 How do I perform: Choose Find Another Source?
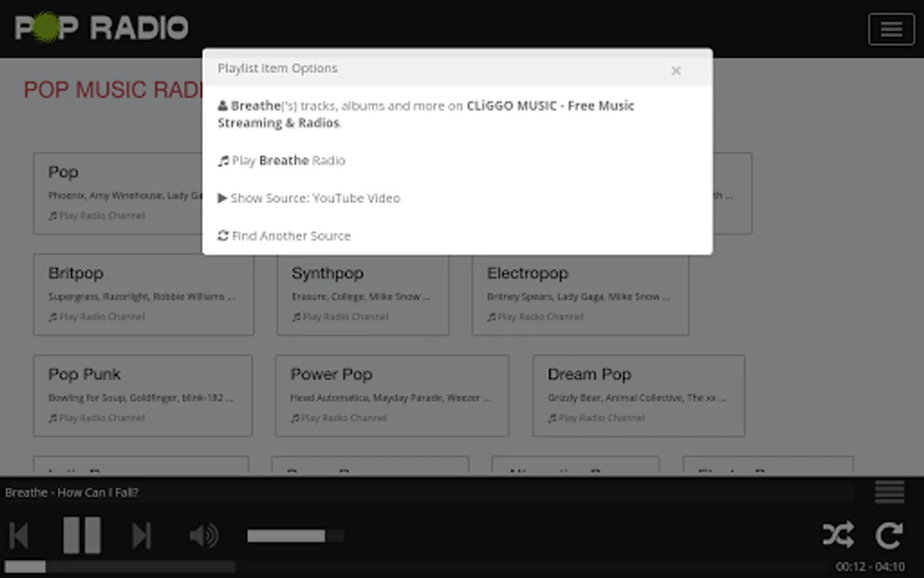284,236
